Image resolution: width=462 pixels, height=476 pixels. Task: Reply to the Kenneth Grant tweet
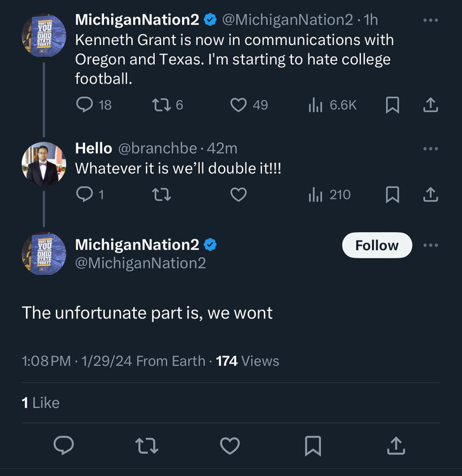84,105
